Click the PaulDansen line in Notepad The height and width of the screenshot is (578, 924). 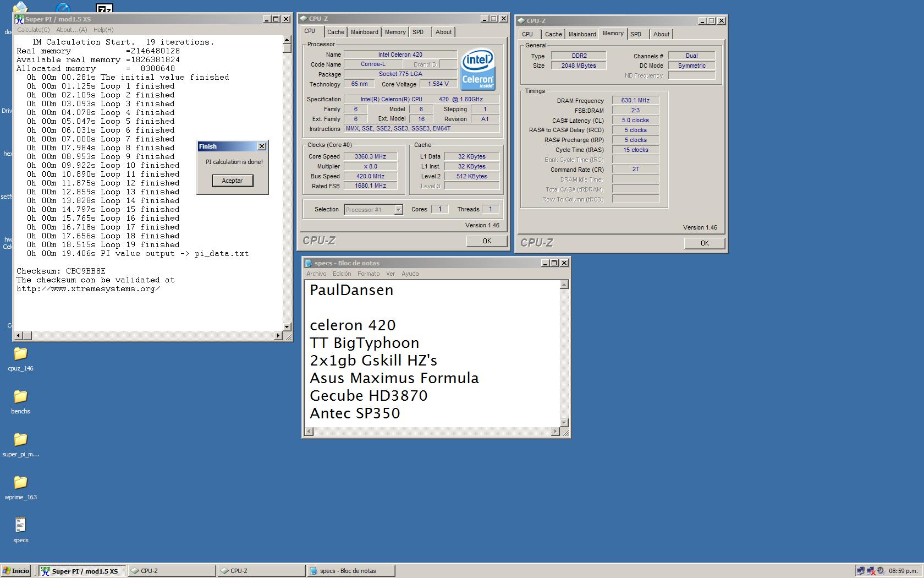click(351, 290)
